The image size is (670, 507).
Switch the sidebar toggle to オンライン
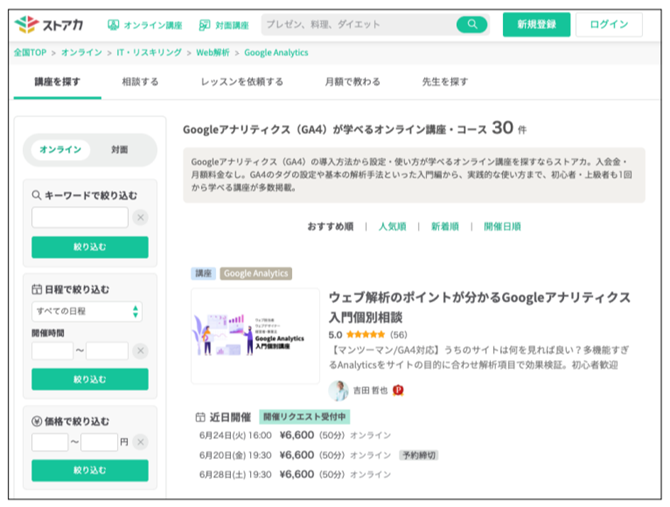pos(60,149)
